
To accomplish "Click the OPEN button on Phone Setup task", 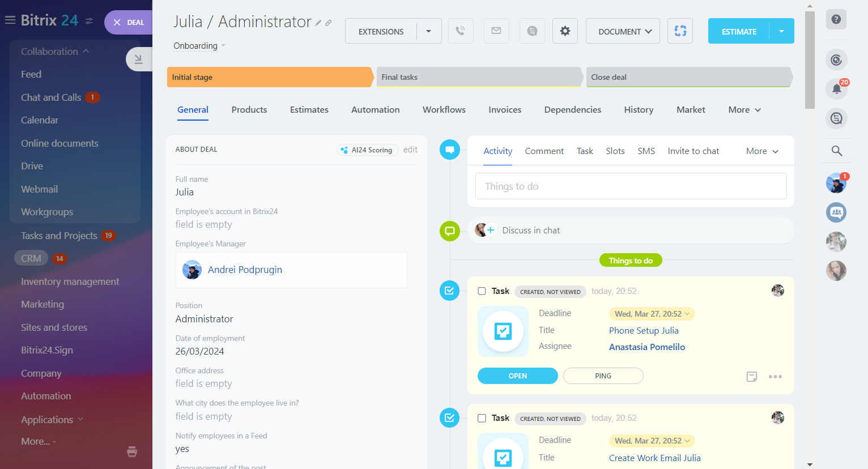I will click(x=517, y=376).
